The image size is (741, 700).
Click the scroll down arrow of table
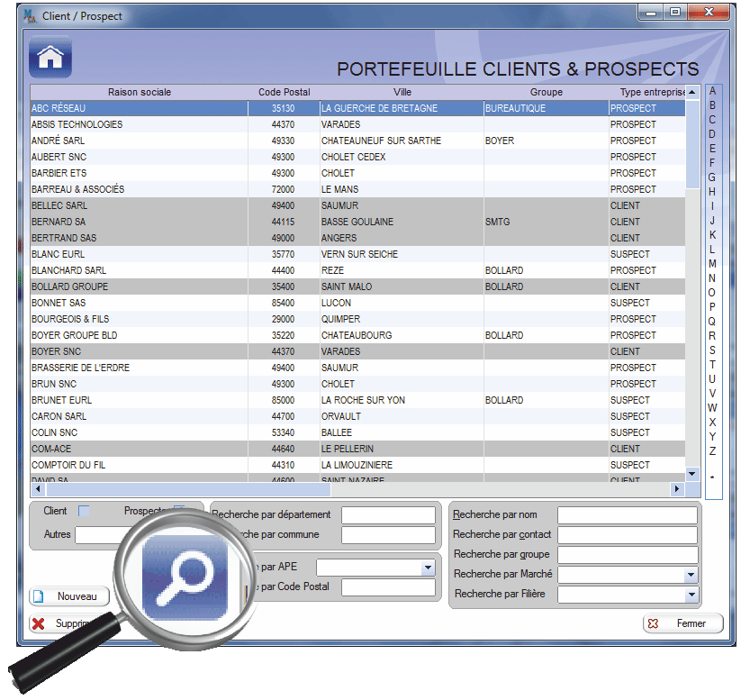tap(692, 474)
